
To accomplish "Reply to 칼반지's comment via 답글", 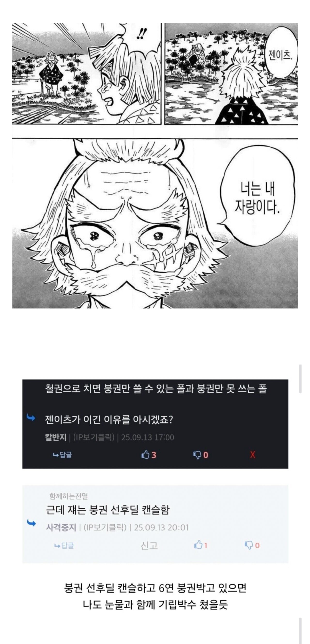I will 62,455.
